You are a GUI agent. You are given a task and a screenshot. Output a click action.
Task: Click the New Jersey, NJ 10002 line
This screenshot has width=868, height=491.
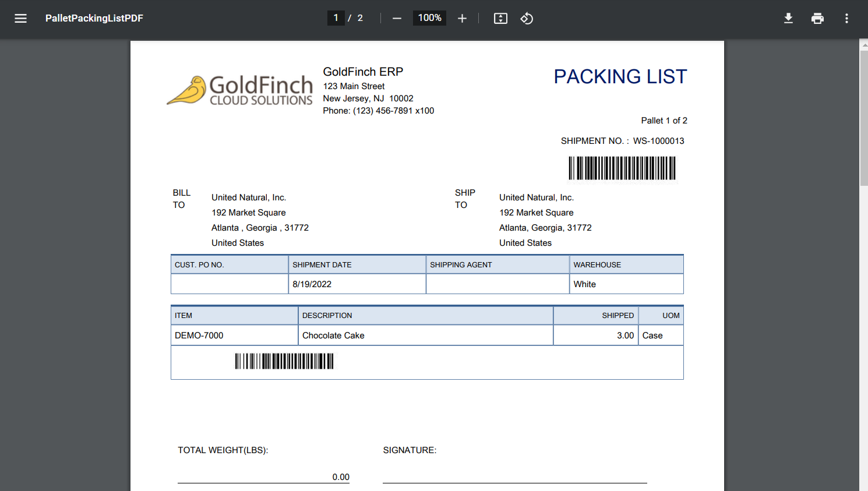[x=368, y=98]
